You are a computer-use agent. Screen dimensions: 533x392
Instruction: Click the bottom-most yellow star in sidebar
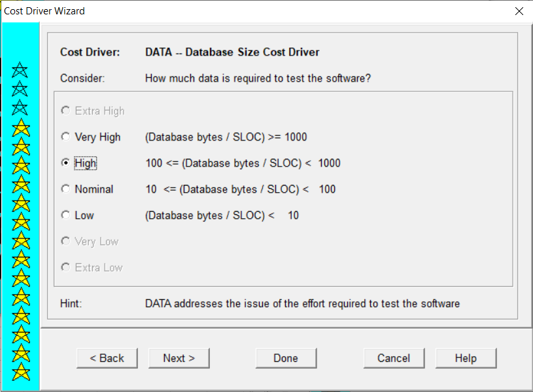(x=21, y=372)
